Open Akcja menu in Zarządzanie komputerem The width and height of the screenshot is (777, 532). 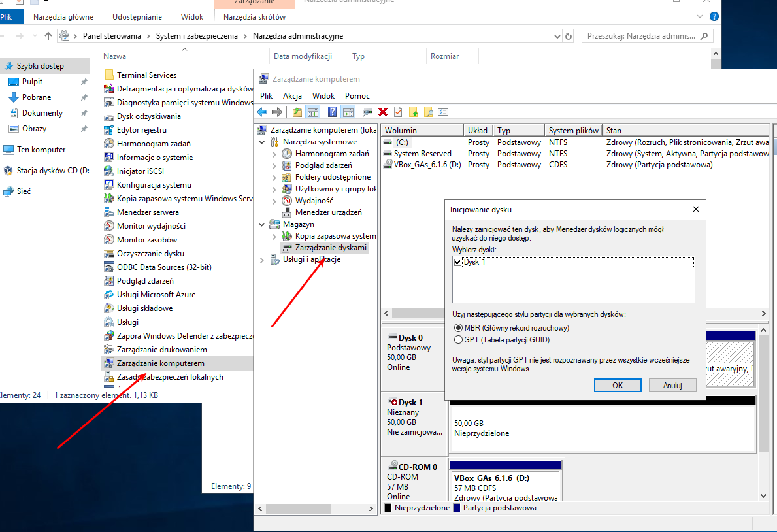292,95
